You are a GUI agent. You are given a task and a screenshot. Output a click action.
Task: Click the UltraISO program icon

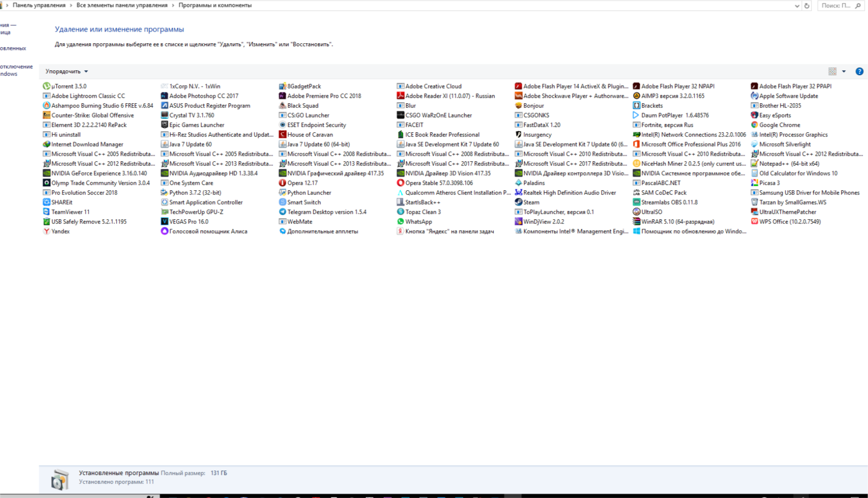(x=636, y=212)
